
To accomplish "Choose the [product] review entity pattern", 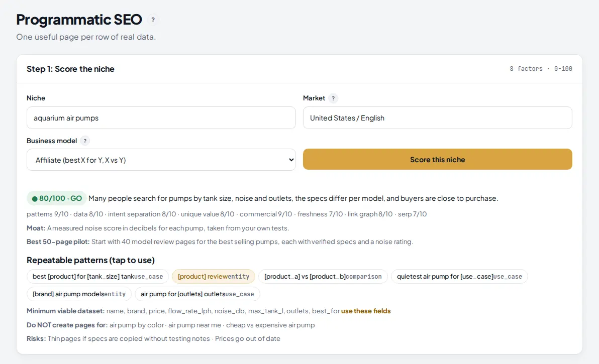I will click(x=214, y=277).
